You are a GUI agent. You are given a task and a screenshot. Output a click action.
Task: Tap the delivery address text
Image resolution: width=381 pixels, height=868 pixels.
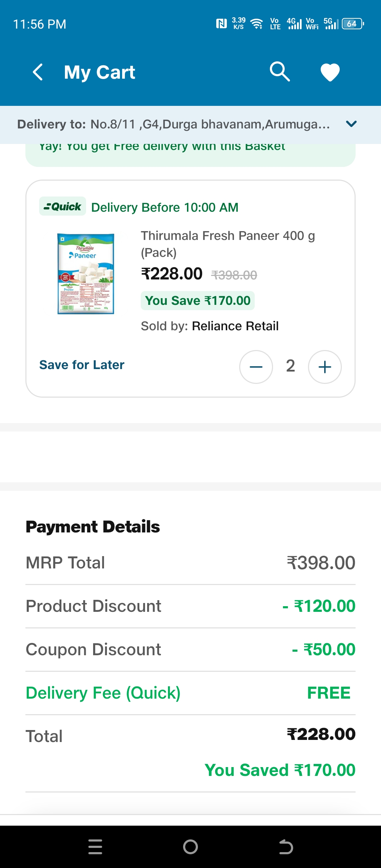point(210,124)
